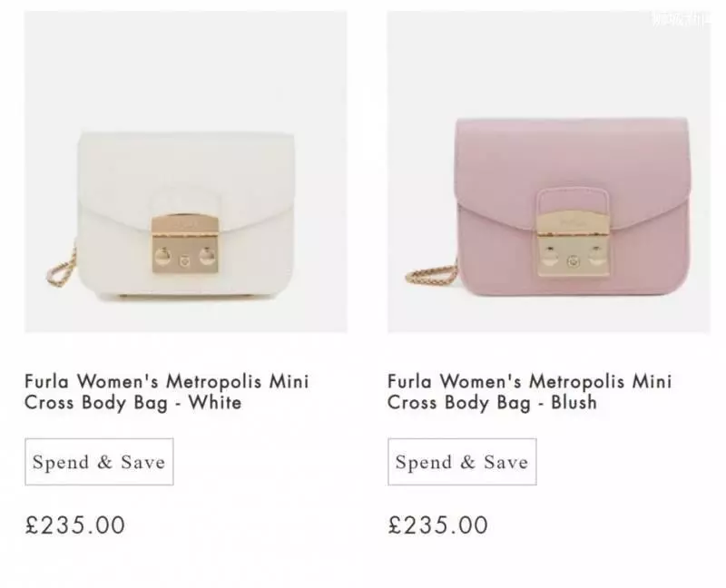Select the £235.00 price of the white bag
This screenshot has height=588, width=726.
[x=75, y=525]
